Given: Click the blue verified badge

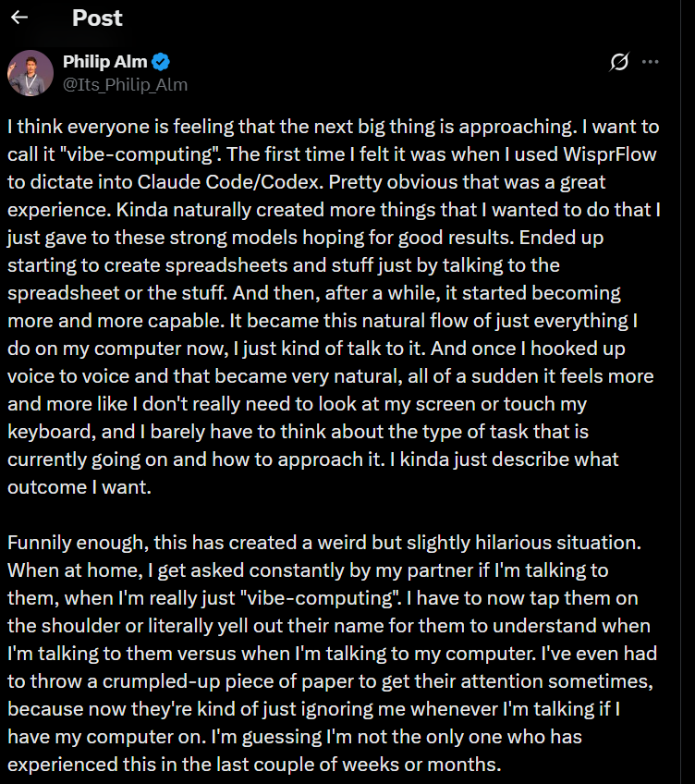Looking at the screenshot, I should [161, 62].
